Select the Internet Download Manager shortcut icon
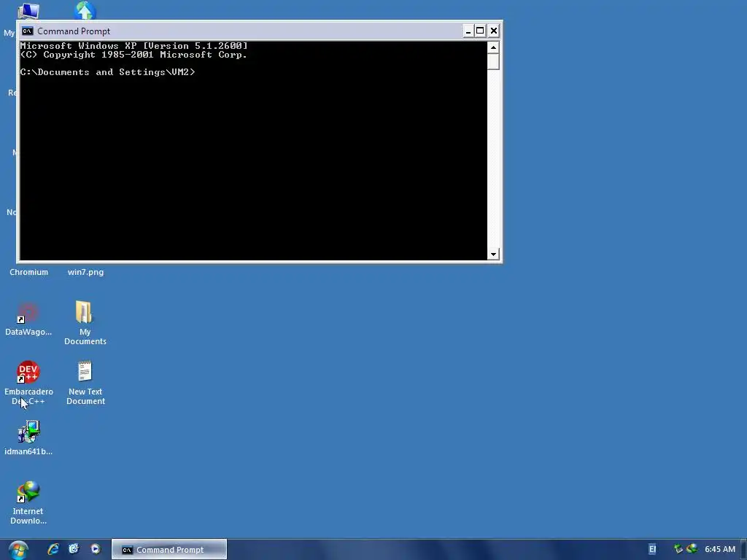Image resolution: width=747 pixels, height=560 pixels. pyautogui.click(x=28, y=492)
